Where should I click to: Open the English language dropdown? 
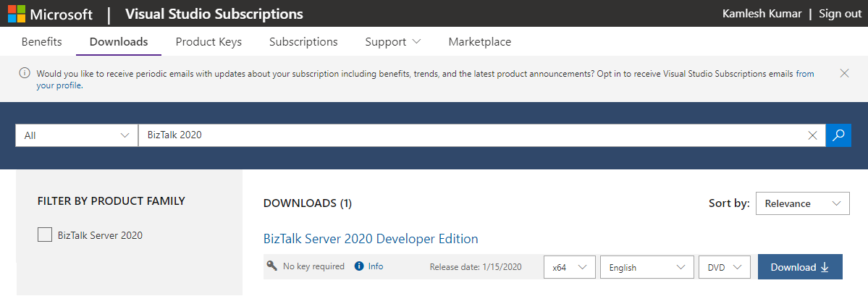pos(646,267)
